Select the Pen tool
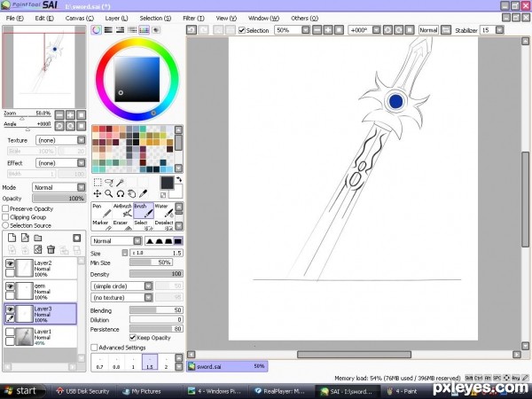 (x=101, y=210)
